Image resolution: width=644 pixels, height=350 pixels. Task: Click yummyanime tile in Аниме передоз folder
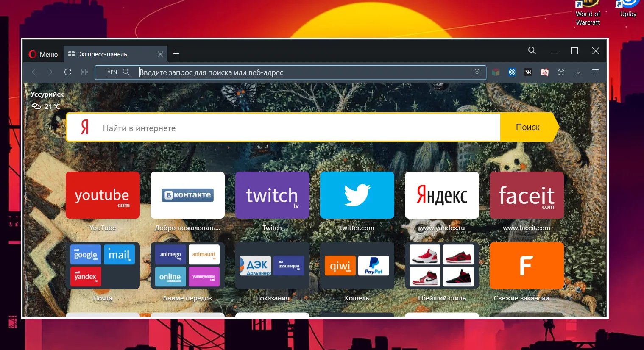point(204,277)
